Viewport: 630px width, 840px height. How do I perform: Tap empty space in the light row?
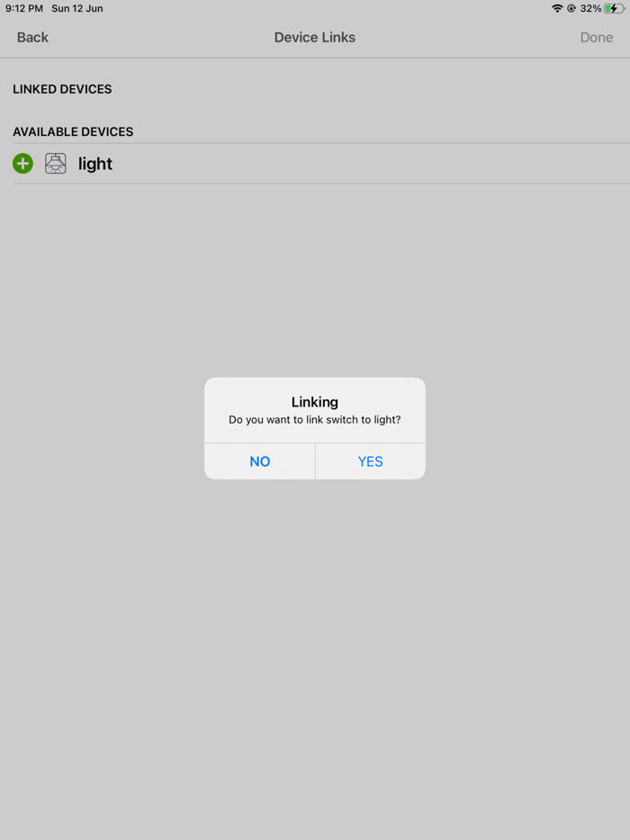click(x=370, y=164)
